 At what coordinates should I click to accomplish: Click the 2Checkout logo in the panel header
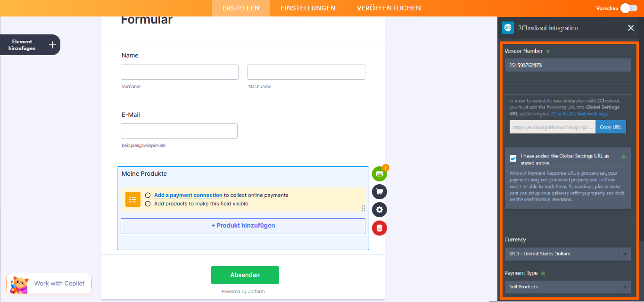pyautogui.click(x=507, y=28)
